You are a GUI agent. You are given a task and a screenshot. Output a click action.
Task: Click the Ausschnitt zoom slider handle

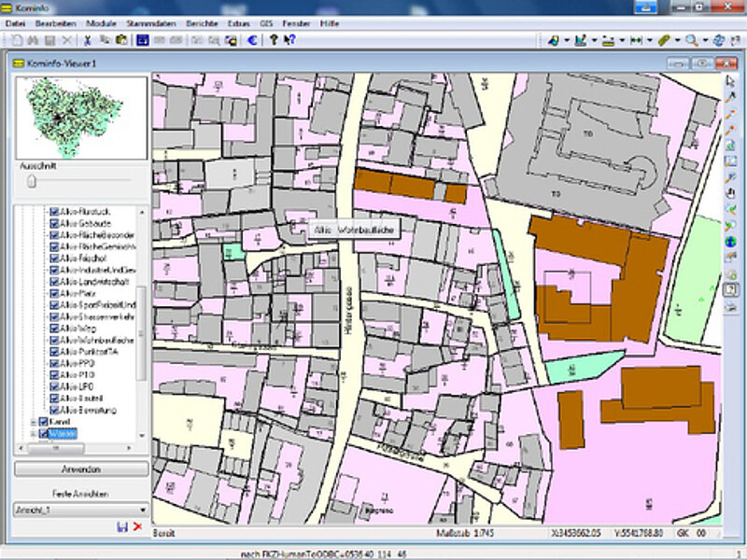[32, 181]
